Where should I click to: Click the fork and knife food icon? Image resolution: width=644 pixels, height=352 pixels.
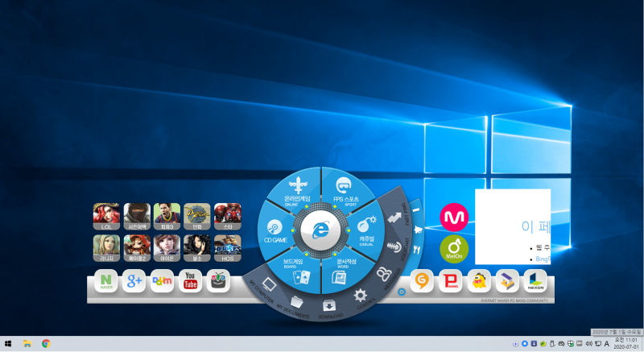(417, 250)
